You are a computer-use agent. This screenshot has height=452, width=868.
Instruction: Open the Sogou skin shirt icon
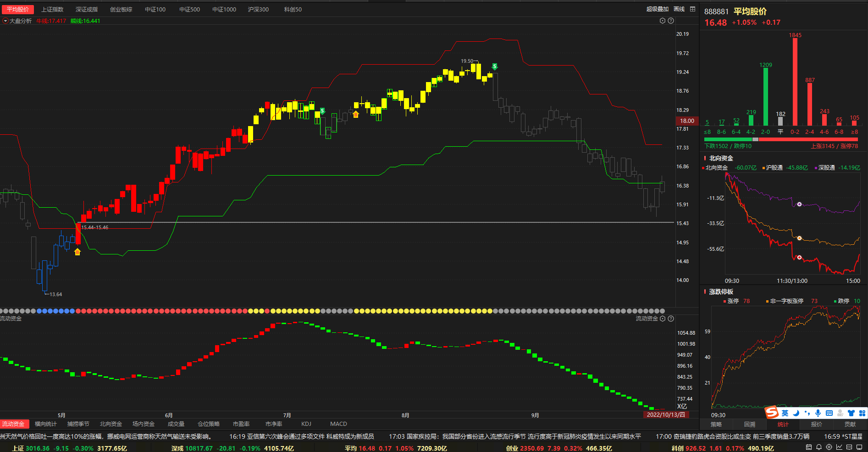(851, 413)
